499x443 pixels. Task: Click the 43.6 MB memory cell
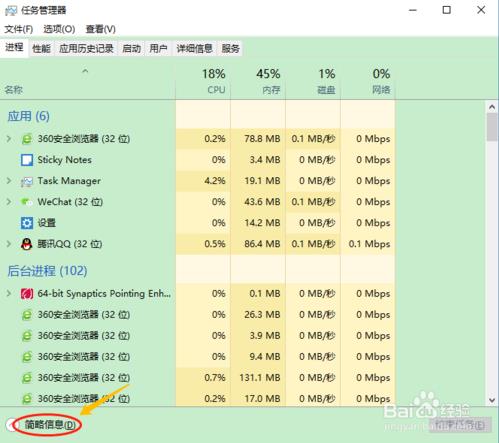(x=258, y=202)
